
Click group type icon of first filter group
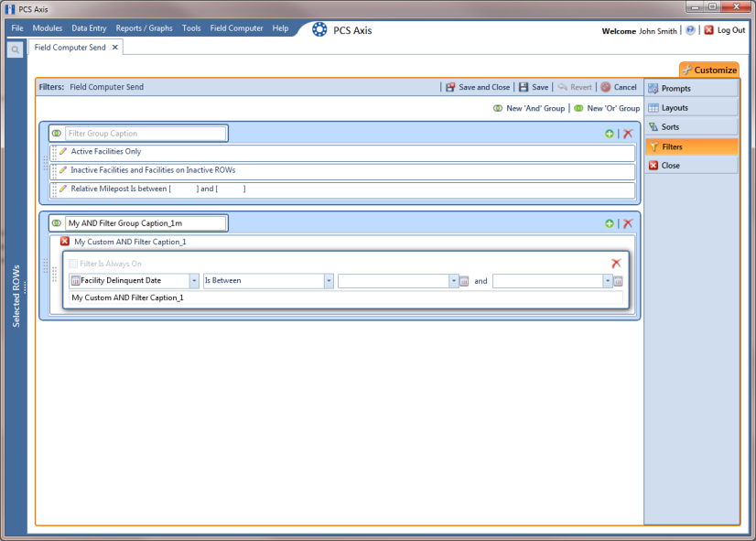[x=57, y=133]
